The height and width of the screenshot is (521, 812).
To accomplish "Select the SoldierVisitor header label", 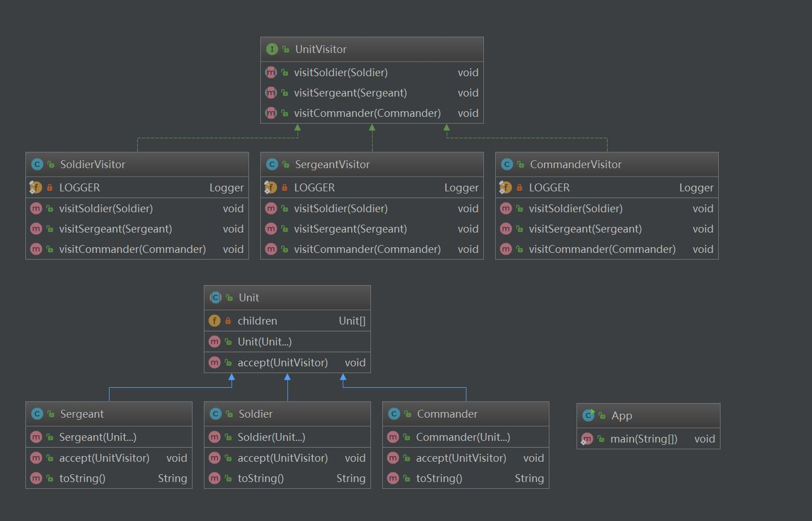I will click(93, 164).
